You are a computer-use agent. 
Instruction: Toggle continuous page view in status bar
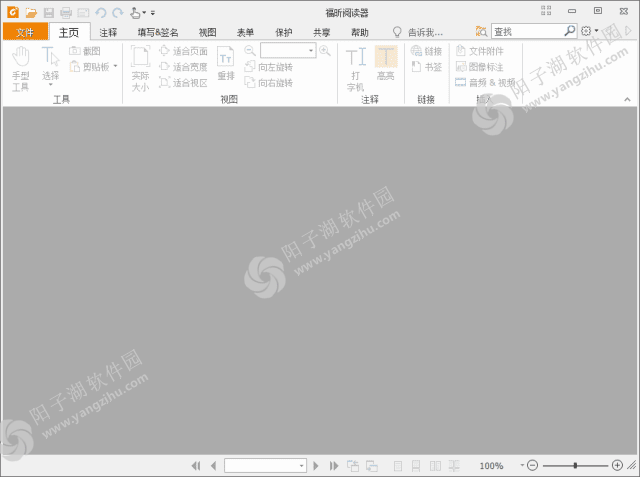416,466
